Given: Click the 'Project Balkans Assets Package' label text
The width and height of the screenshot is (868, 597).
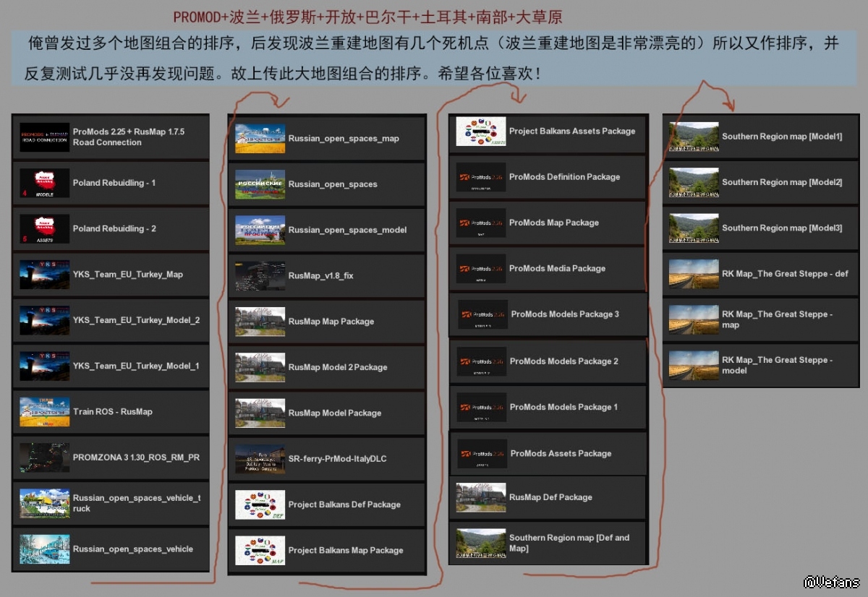Looking at the screenshot, I should [x=572, y=132].
